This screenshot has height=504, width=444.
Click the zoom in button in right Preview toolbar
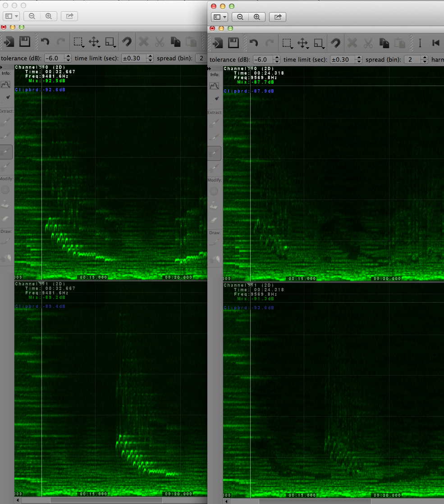pos(257,17)
